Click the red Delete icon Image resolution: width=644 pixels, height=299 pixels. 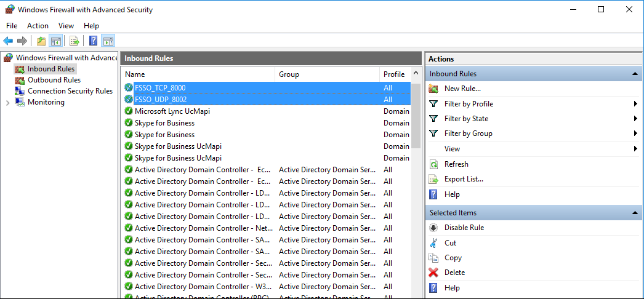click(x=433, y=273)
